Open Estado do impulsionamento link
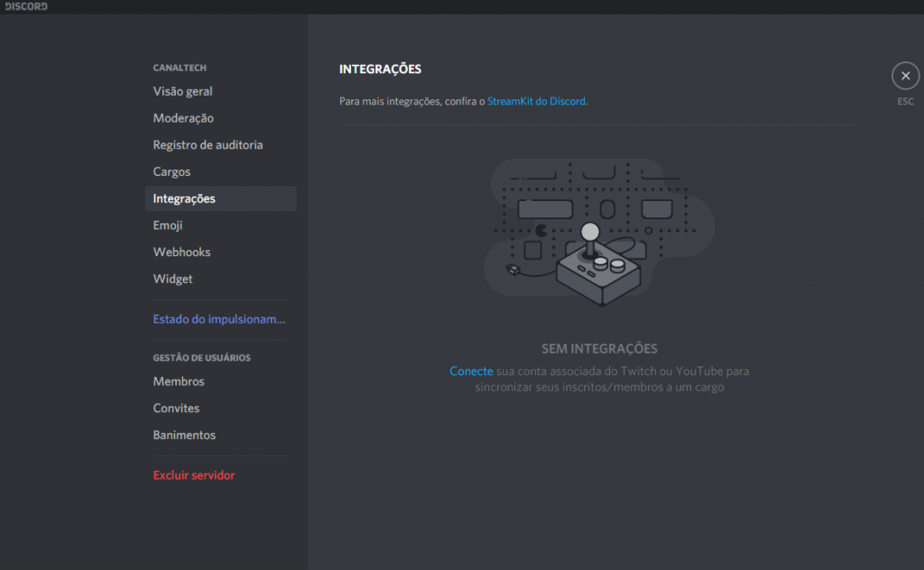Image resolution: width=924 pixels, height=570 pixels. [220, 319]
